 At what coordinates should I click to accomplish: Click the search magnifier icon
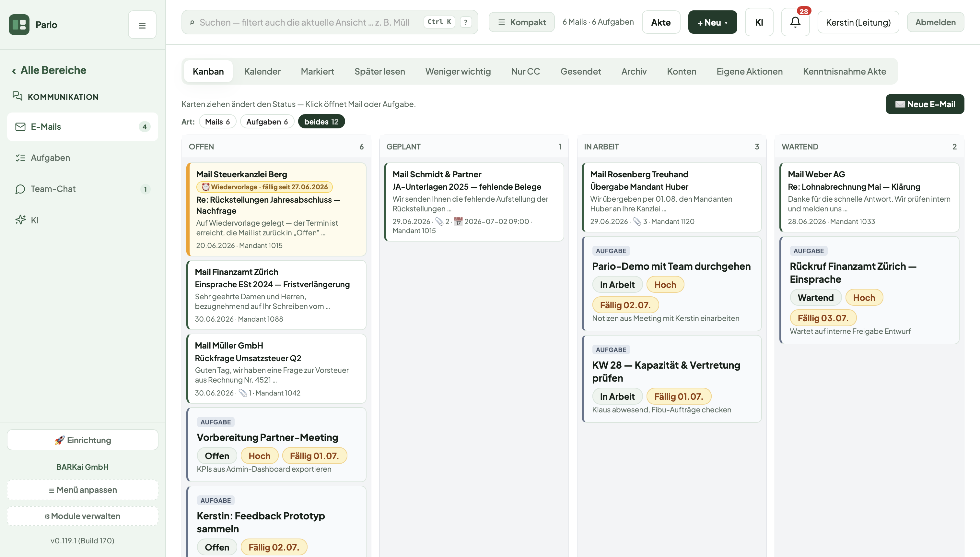tap(192, 23)
